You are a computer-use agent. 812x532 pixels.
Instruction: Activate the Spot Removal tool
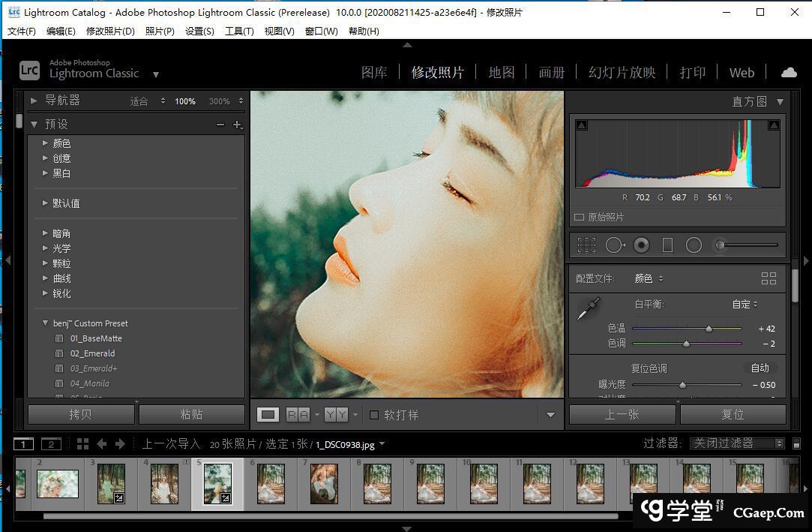[x=614, y=245]
